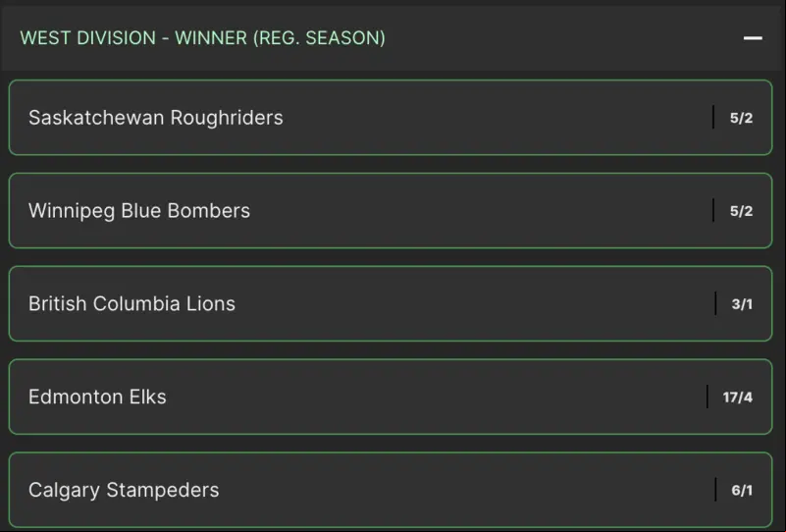Choose Edmonton Elks 17/4 odds
Image resolution: width=786 pixels, height=532 pixels.
click(x=737, y=398)
